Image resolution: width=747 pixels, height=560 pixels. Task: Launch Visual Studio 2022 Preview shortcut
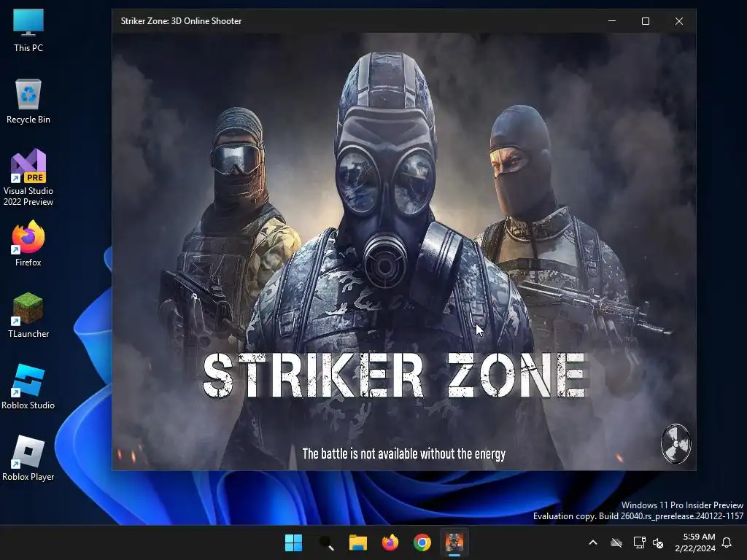(28, 177)
